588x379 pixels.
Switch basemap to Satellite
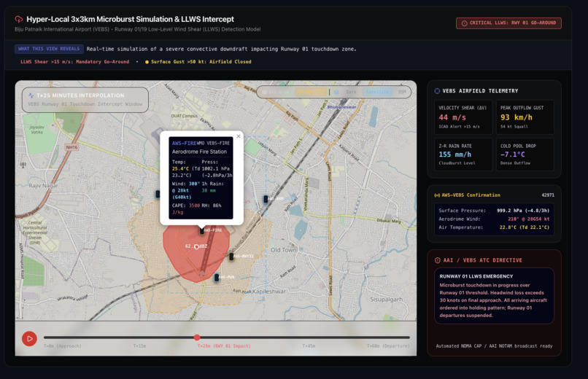click(x=378, y=92)
